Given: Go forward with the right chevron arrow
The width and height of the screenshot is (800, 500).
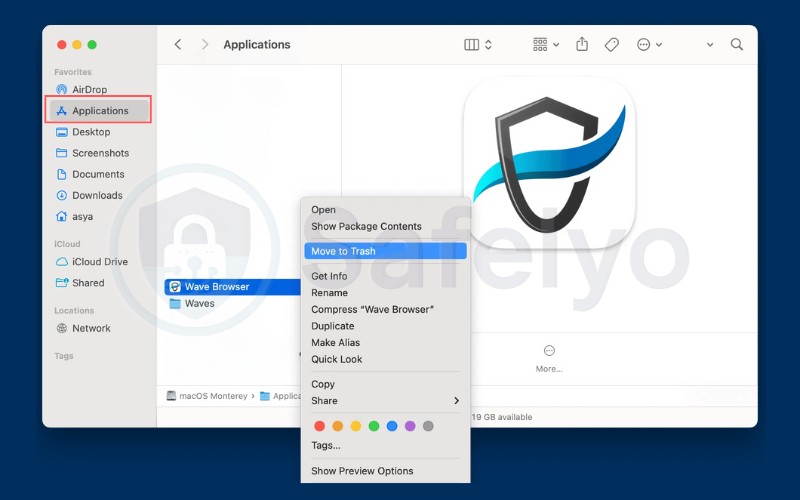Looking at the screenshot, I should pos(205,45).
